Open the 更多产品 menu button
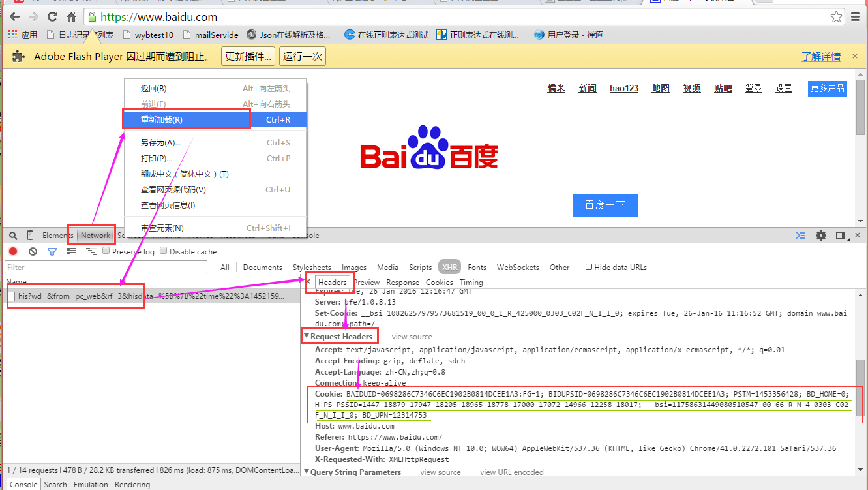This screenshot has height=490, width=868. click(827, 88)
